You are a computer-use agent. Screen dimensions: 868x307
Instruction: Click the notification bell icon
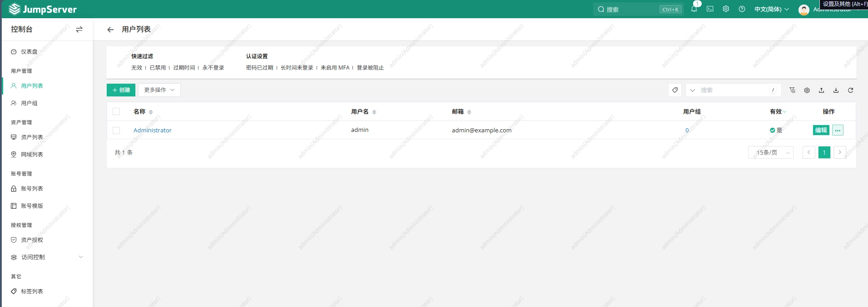tap(694, 9)
